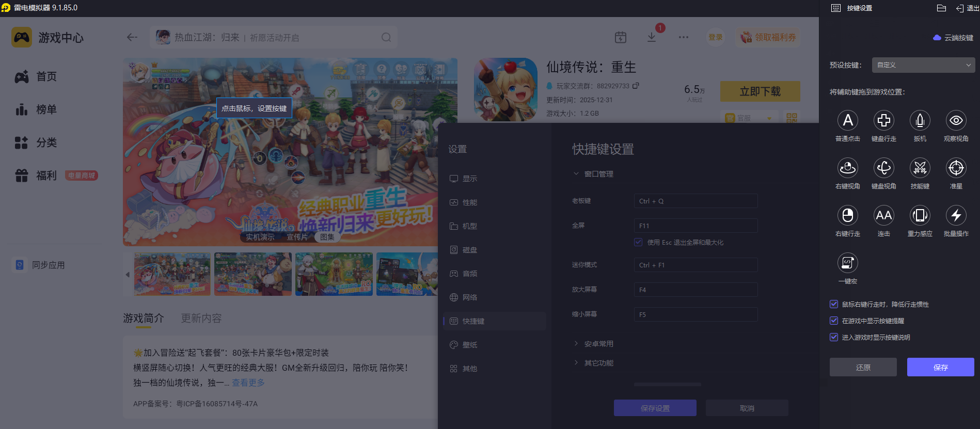Click the 立即下载 download button

[760, 91]
